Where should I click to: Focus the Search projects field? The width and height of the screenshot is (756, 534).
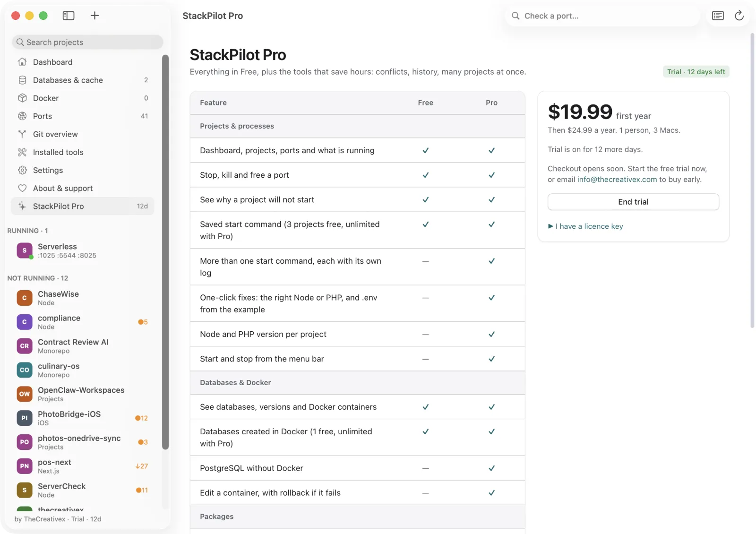coord(87,42)
